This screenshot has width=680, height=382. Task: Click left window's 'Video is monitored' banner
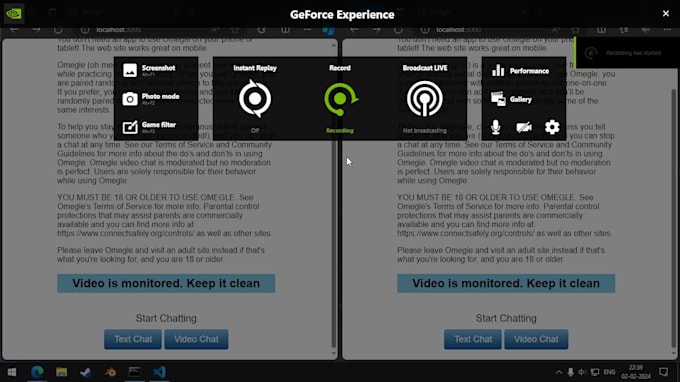tap(166, 283)
